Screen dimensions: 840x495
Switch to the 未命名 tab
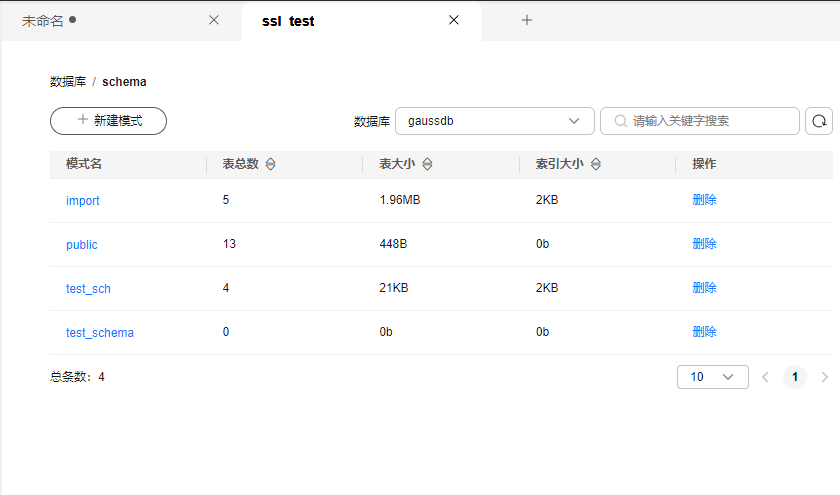(43, 20)
